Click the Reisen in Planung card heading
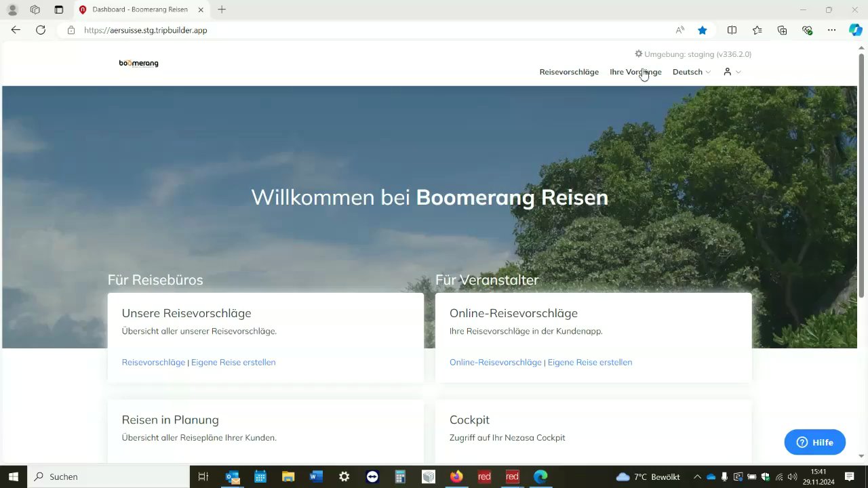Image resolution: width=868 pixels, height=488 pixels. tap(170, 420)
